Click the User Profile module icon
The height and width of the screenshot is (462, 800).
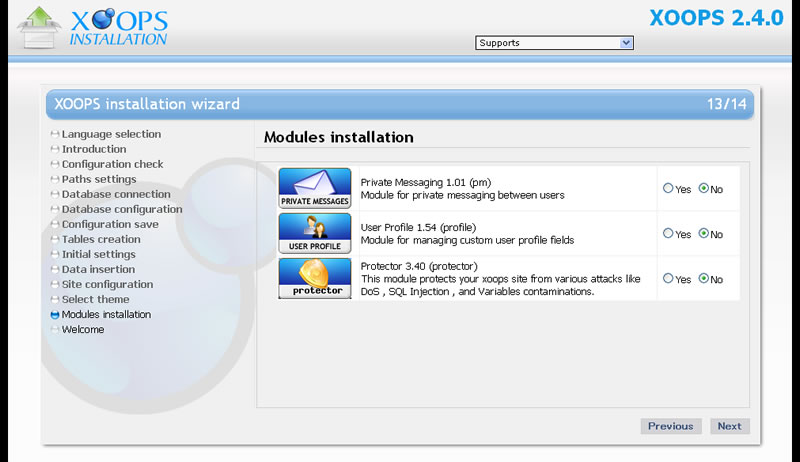[x=315, y=233]
